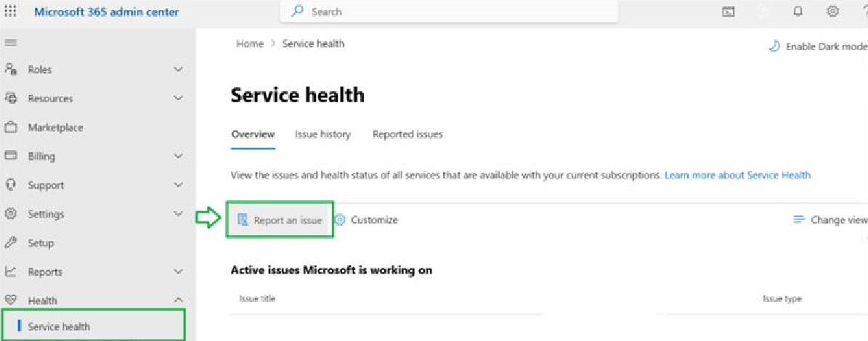Viewport: 868px width, 341px height.
Task: Open the app launcher waffle icon
Action: 10,12
